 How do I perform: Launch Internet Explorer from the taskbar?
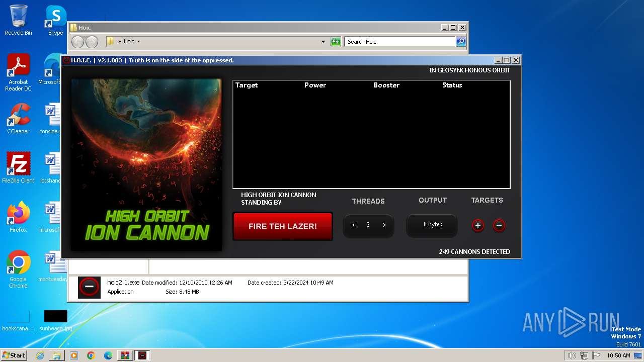(40, 355)
